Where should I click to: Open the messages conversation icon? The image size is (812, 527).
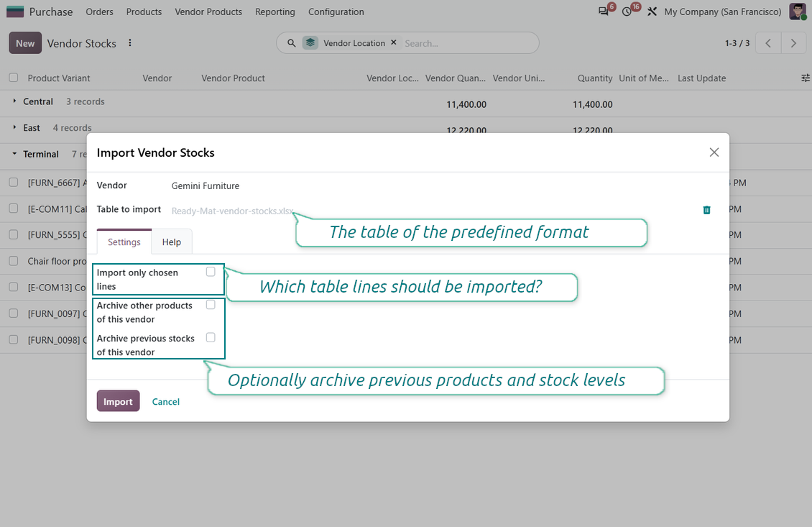tap(604, 12)
